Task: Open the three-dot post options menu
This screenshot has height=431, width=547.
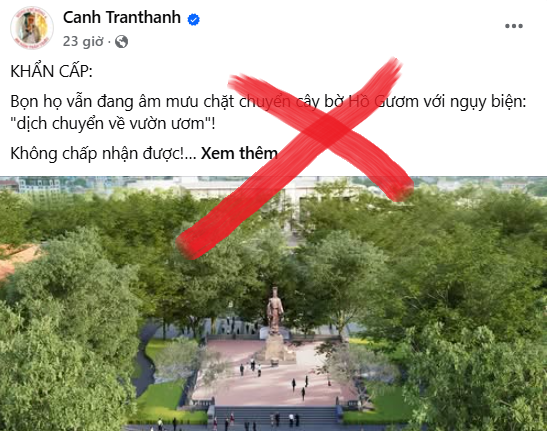Action: [514, 26]
